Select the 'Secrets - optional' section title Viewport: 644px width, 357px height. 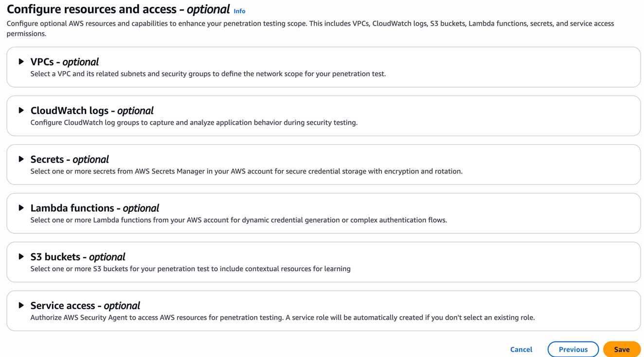[x=70, y=159]
